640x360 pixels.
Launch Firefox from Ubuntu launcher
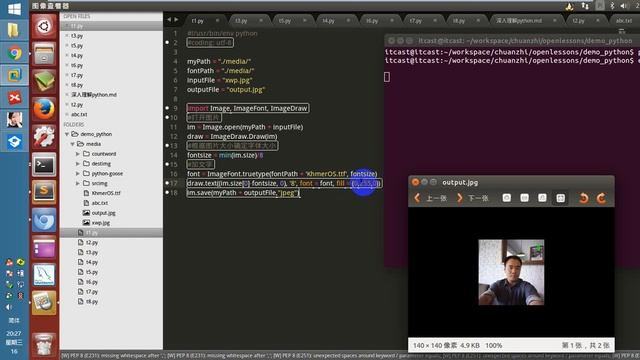(x=44, y=109)
